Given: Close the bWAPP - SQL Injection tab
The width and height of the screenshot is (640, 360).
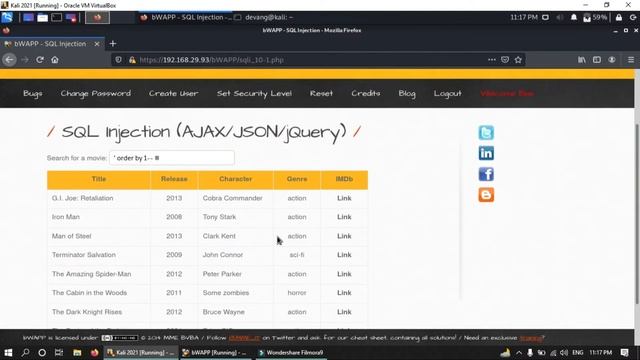Looking at the screenshot, I should click(x=97, y=44).
